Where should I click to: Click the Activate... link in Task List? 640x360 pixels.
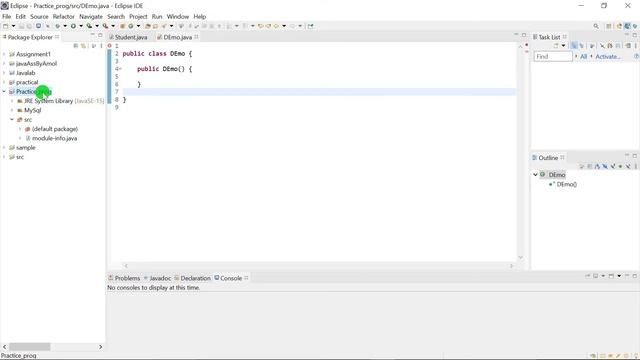pyautogui.click(x=608, y=56)
